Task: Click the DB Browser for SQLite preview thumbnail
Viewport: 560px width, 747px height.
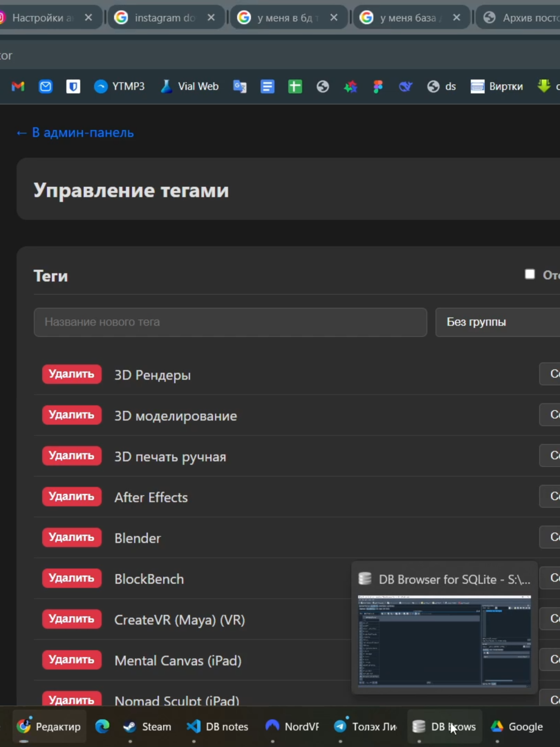Action: pyautogui.click(x=444, y=641)
